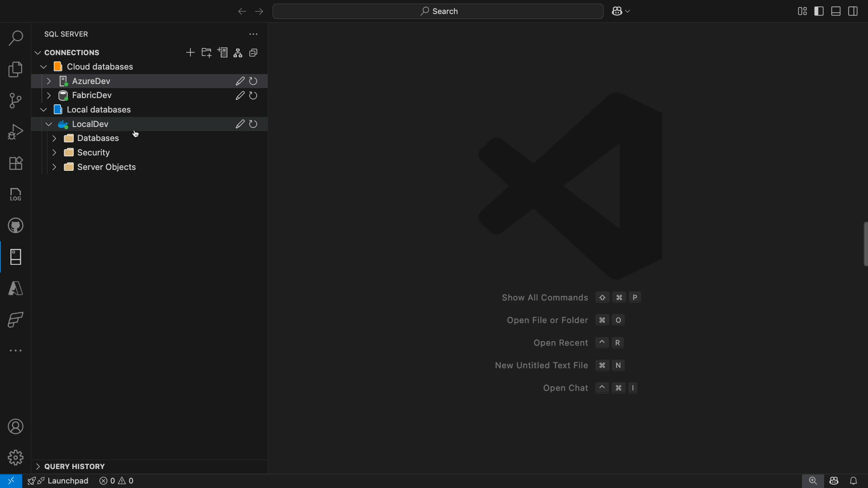Toggle primary side bar visibility
This screenshot has width=868, height=488.
819,11
